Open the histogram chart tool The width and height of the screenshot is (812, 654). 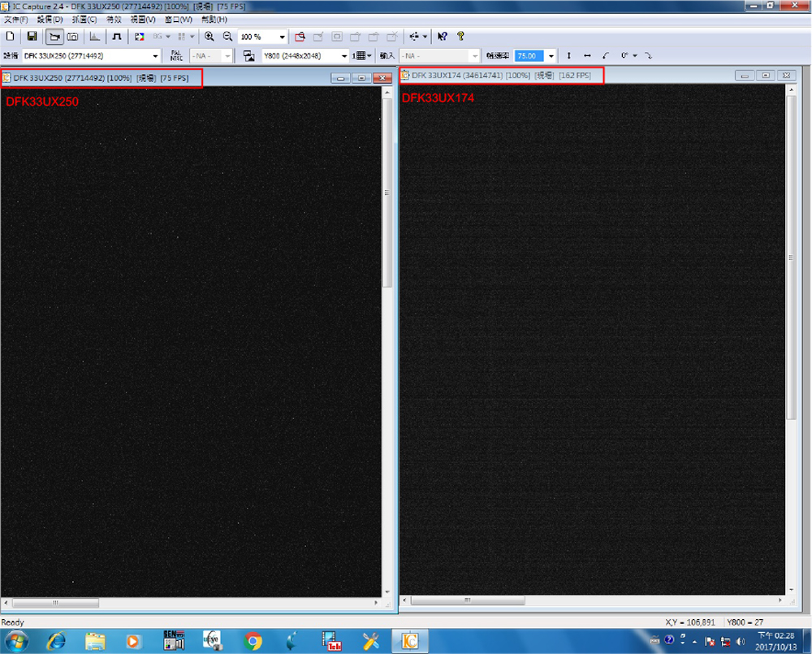(94, 37)
